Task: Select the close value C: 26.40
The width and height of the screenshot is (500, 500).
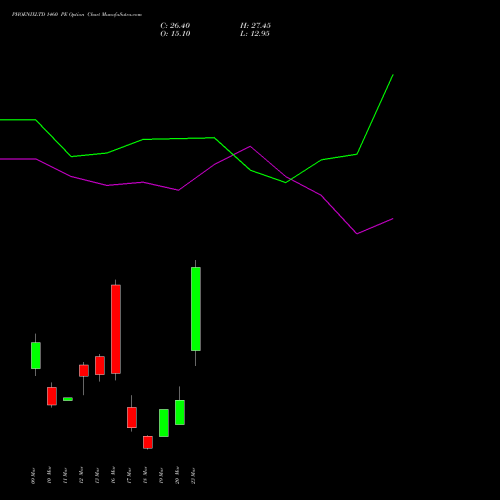Action: tap(175, 26)
